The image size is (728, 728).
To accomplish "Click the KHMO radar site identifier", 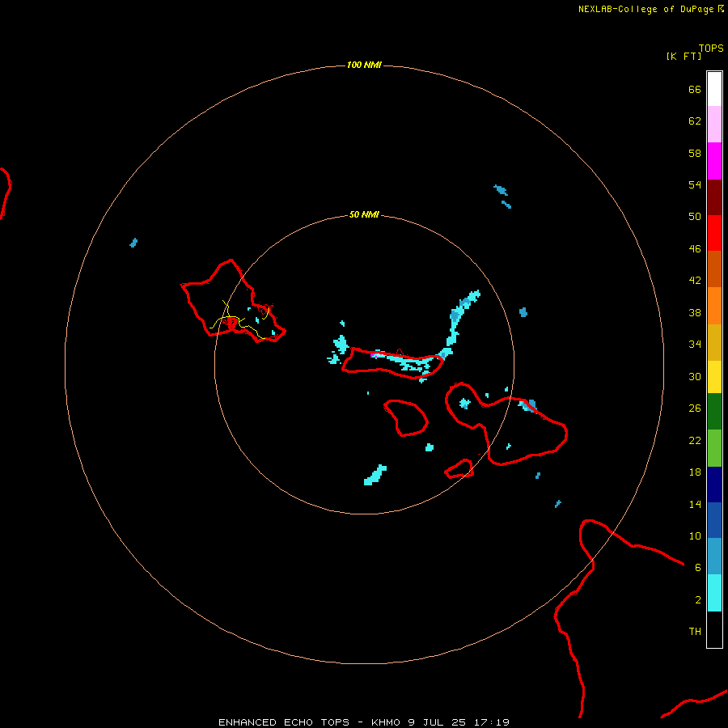I will [x=386, y=722].
